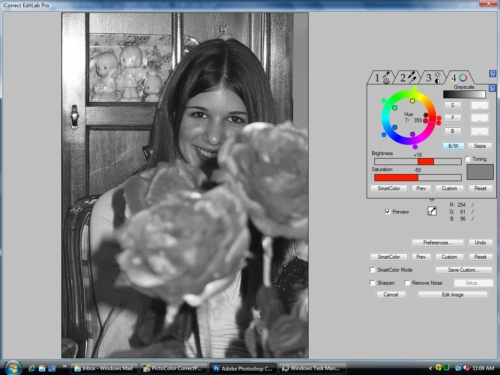500x375 pixels.
Task: Collapse the panel using the small arrow below it
Action: 432,200
